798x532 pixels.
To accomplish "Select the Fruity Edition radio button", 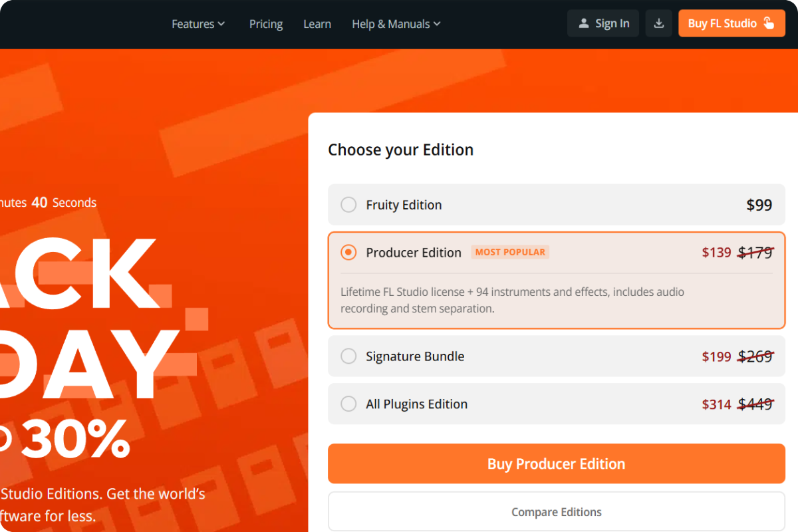I will point(348,205).
